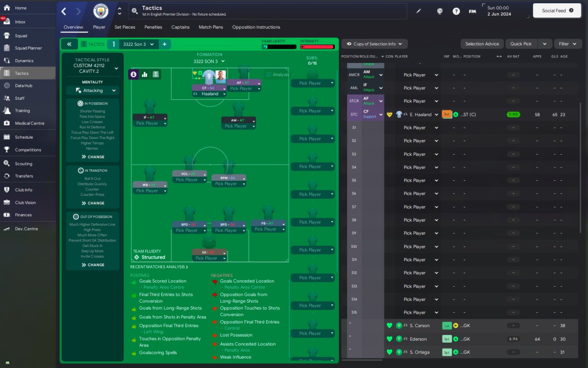Open the Competitions section

tap(28, 149)
